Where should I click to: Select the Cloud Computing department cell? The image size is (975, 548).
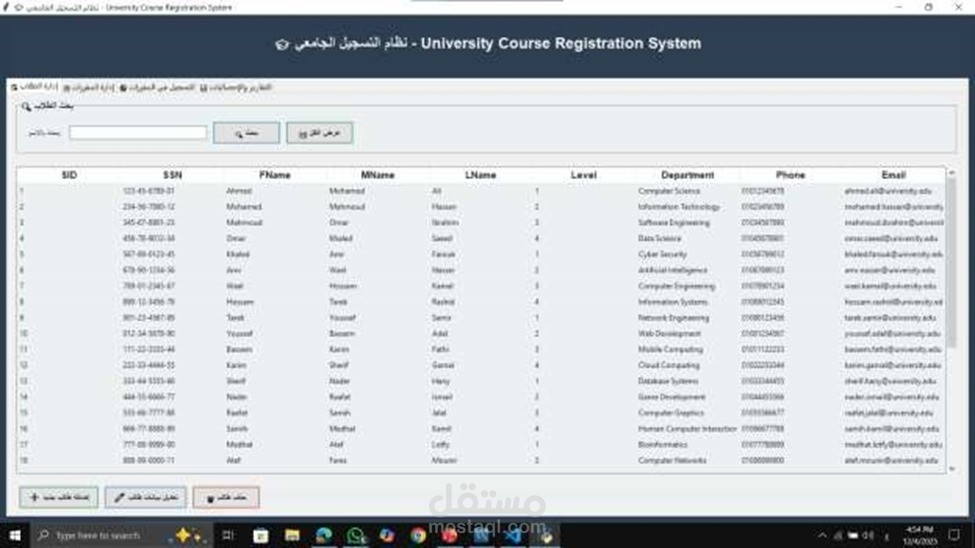click(x=668, y=365)
